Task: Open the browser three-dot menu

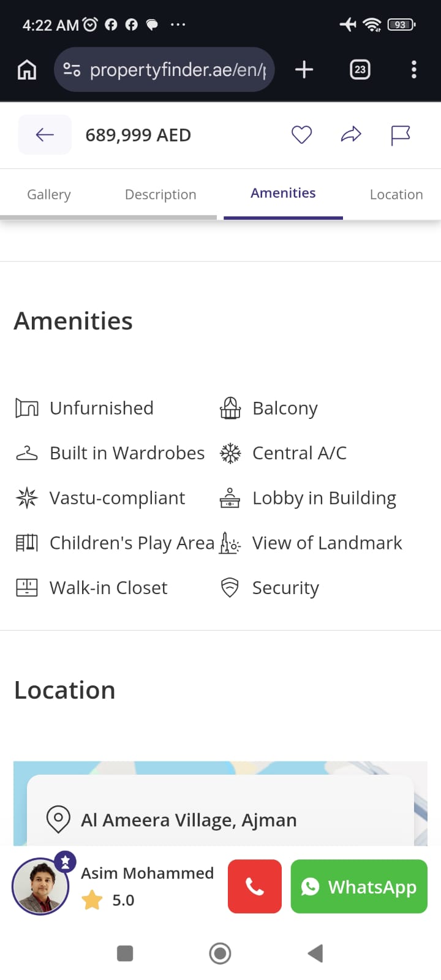Action: (x=414, y=70)
